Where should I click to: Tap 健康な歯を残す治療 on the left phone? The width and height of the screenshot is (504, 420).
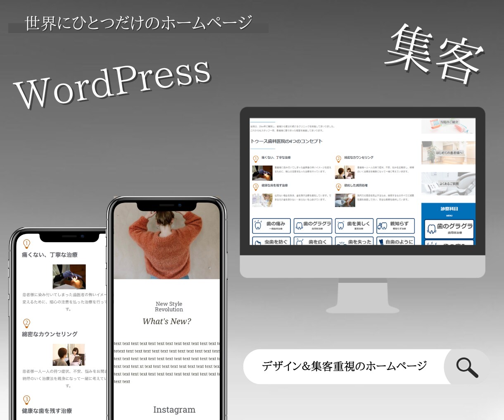click(47, 411)
